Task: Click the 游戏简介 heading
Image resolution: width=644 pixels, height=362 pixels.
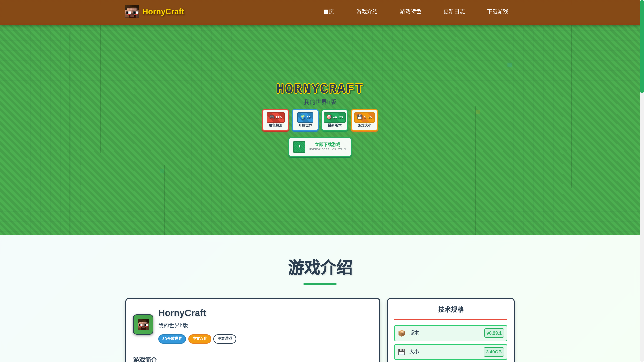Action: coord(145,359)
